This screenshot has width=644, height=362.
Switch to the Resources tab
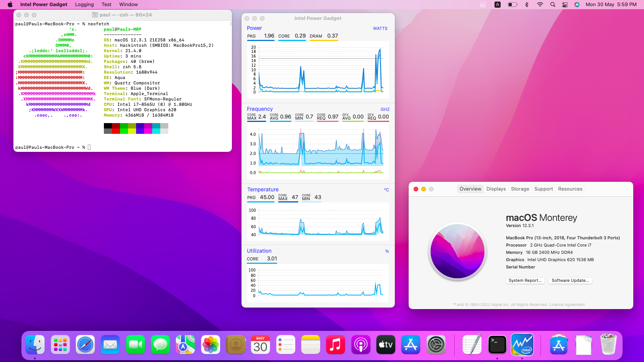coord(570,189)
